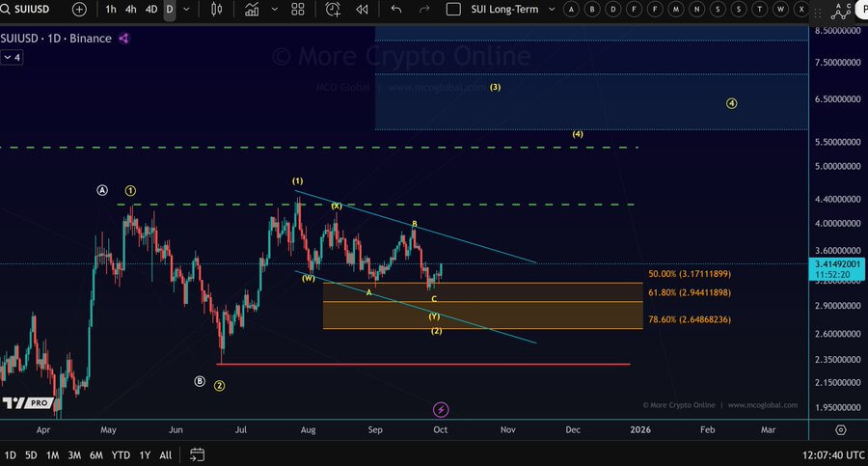Expand the timeframe interval dropdown

(186, 9)
